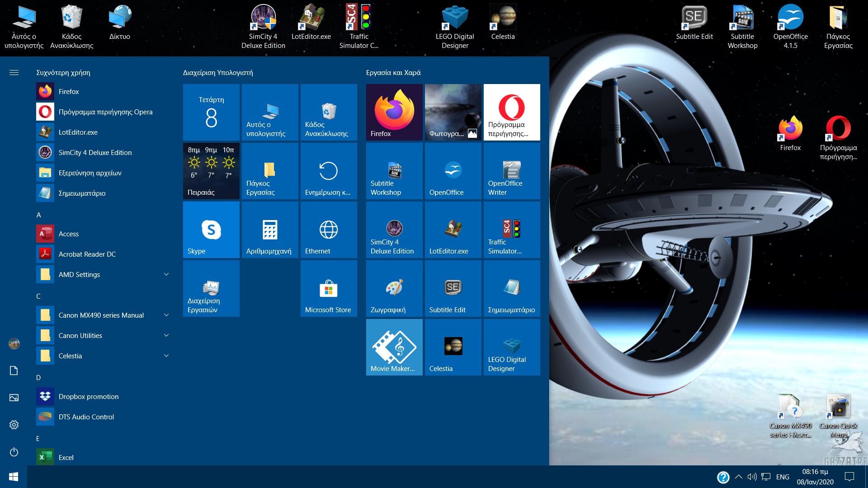Screen dimensions: 868x488
Task: Open the LEGO Digital Designer tile
Action: pos(512,347)
